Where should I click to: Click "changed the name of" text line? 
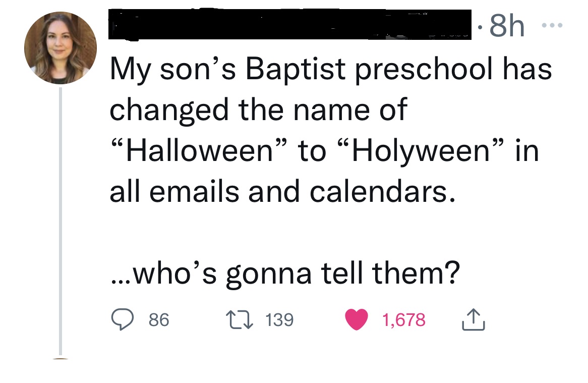pyautogui.click(x=258, y=110)
